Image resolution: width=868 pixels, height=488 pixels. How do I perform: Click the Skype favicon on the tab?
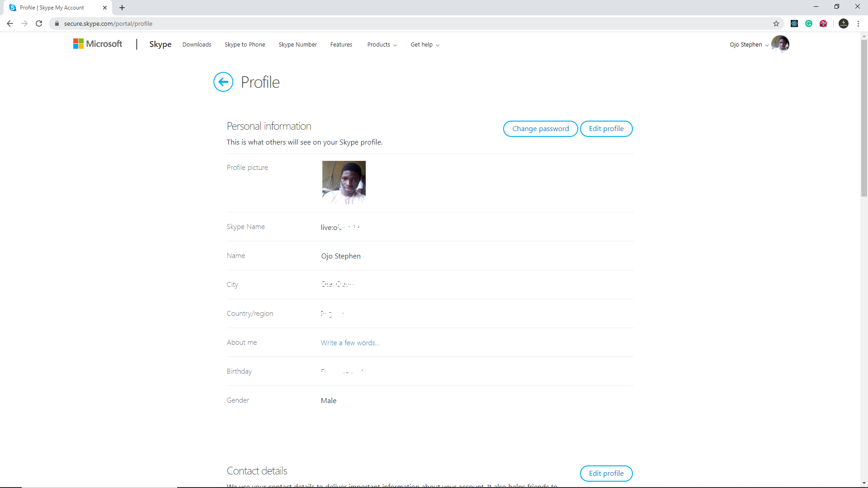[13, 8]
